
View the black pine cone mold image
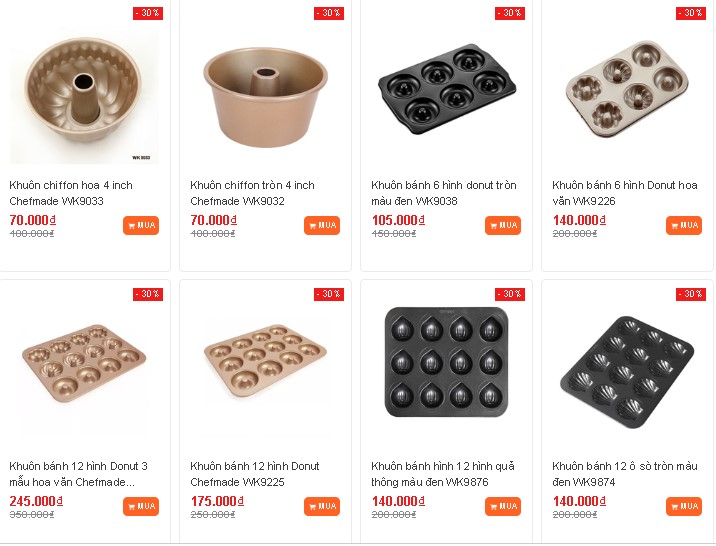coord(446,362)
